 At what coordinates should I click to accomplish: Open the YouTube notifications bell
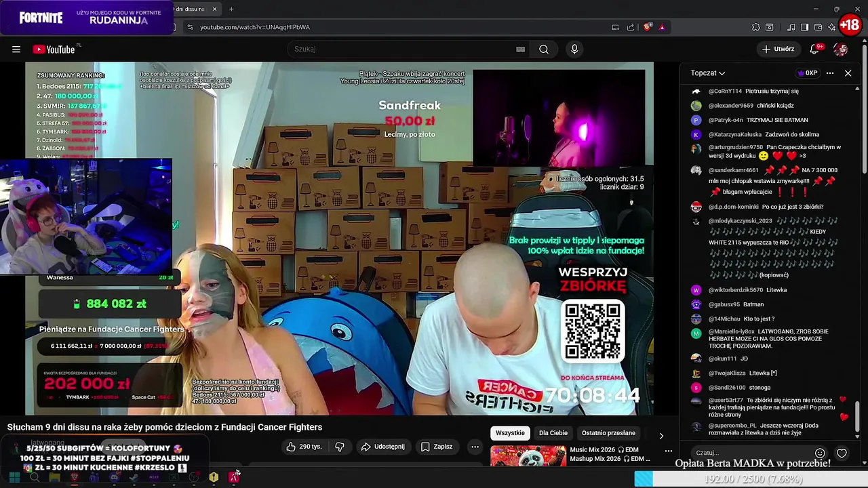coord(815,49)
